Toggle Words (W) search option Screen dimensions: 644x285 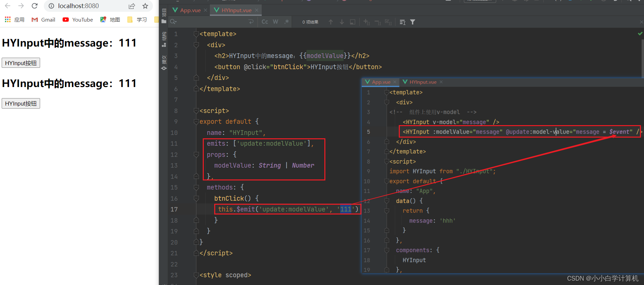276,22
